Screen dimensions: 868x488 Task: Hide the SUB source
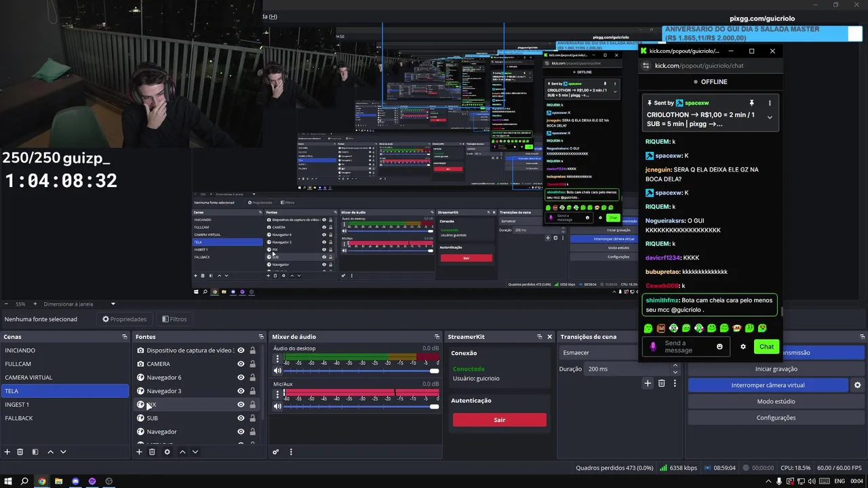coord(241,418)
